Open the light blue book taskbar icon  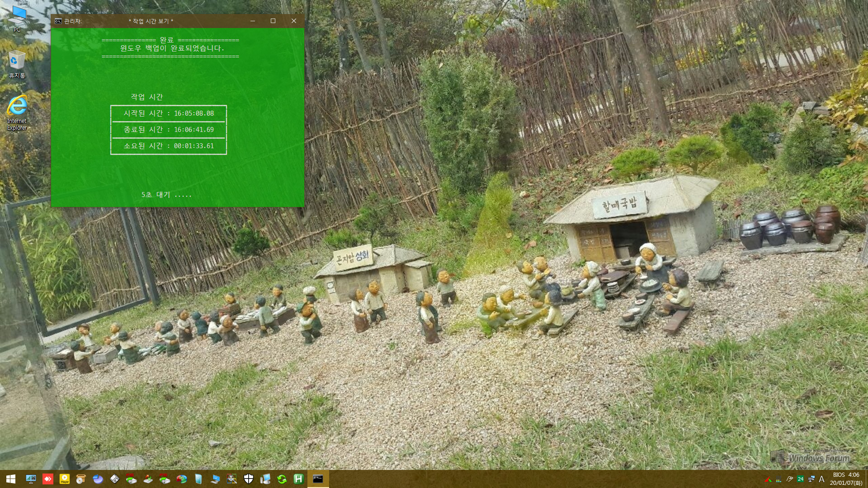pyautogui.click(x=198, y=479)
